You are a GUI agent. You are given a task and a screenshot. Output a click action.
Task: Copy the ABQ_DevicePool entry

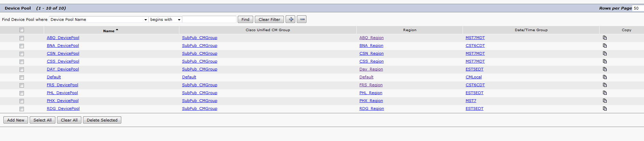click(x=605, y=38)
